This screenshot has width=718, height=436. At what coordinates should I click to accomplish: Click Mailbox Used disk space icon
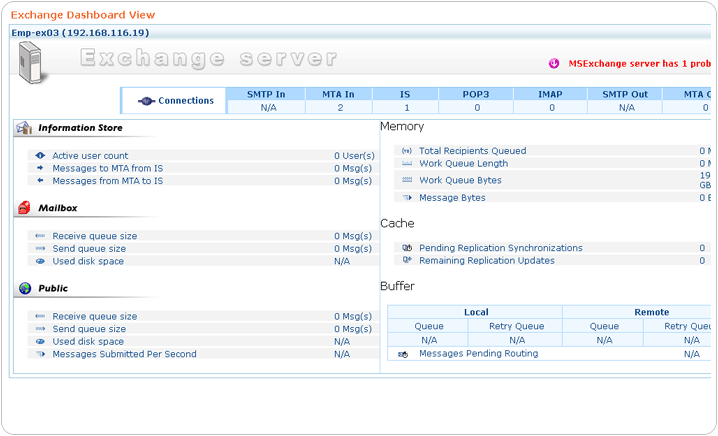(40, 261)
